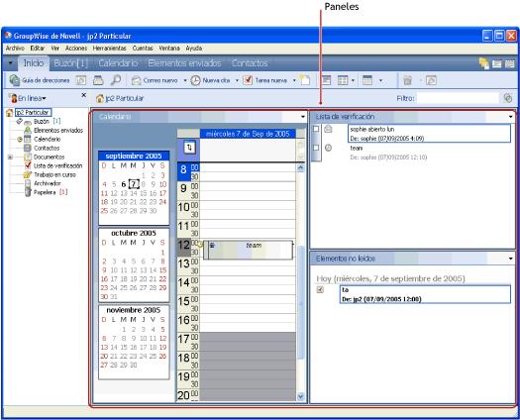Create a Tarea nueva task
Image resolution: width=520 pixels, height=420 pixels.
click(265, 80)
